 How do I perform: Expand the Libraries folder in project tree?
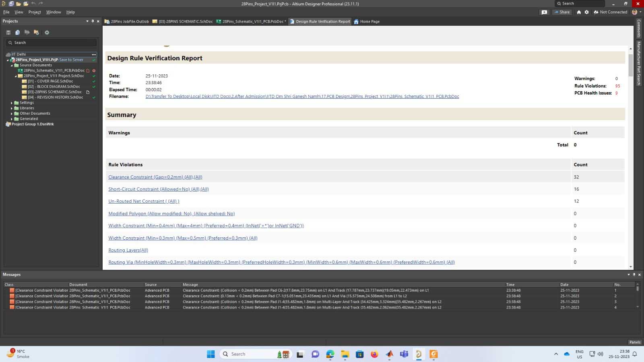[12, 108]
